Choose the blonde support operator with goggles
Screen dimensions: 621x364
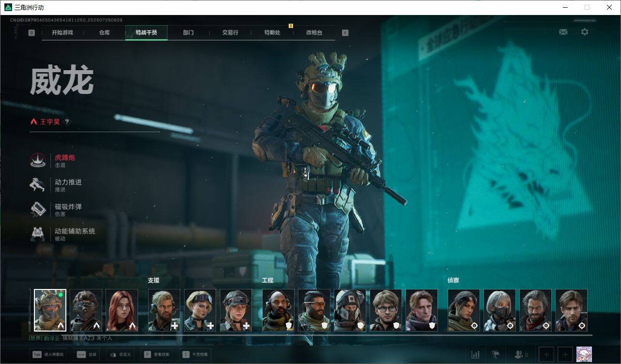(x=200, y=310)
